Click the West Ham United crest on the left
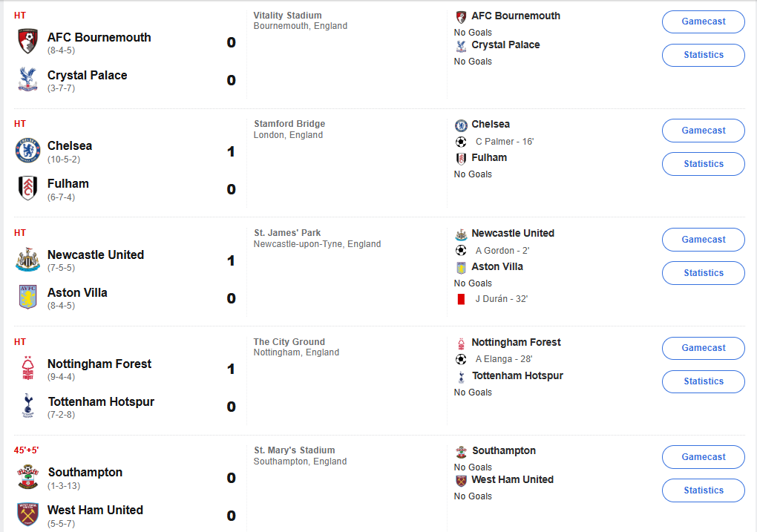Screen dimensions: 757x532 tap(28, 515)
